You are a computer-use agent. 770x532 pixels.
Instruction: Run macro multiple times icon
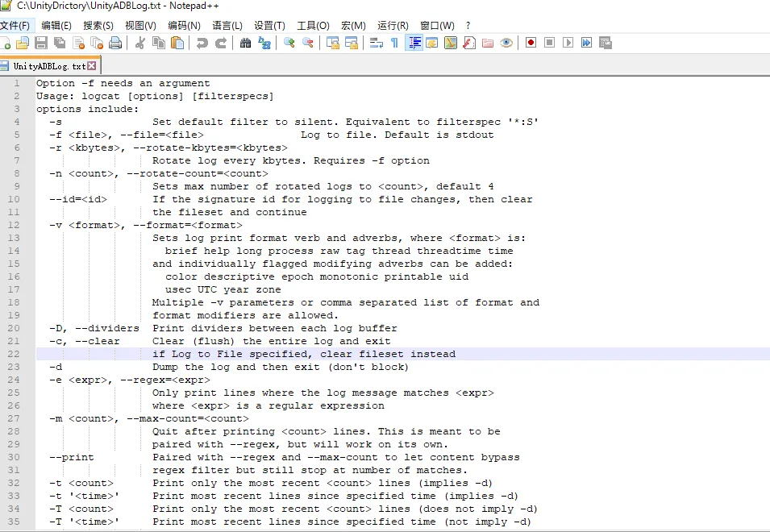point(586,43)
